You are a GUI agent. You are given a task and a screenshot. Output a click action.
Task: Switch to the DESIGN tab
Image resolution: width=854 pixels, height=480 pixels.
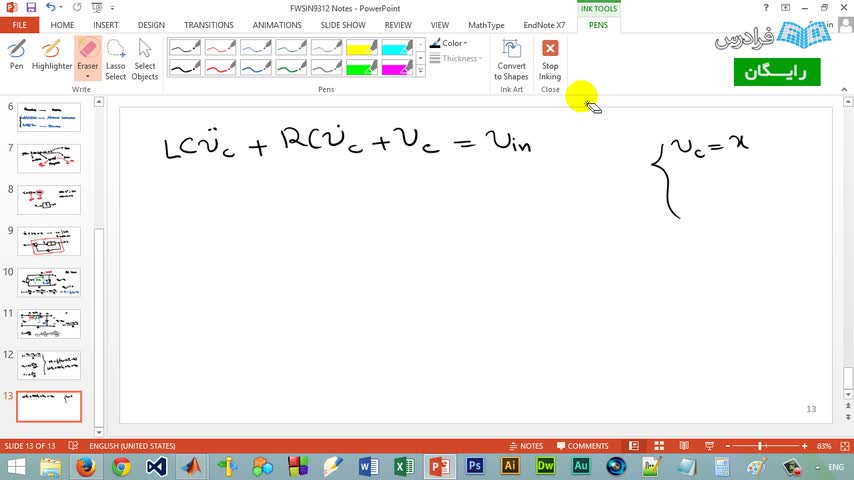151,25
